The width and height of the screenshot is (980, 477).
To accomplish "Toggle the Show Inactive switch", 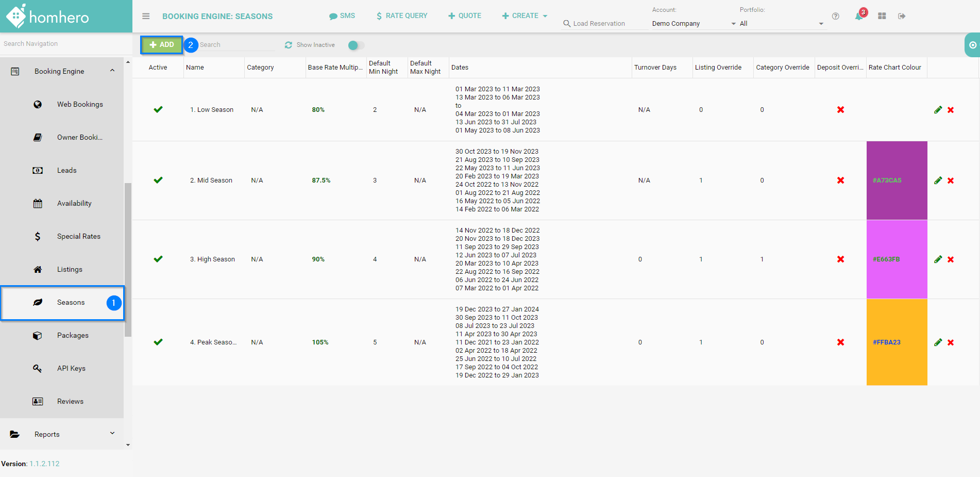I will (356, 45).
